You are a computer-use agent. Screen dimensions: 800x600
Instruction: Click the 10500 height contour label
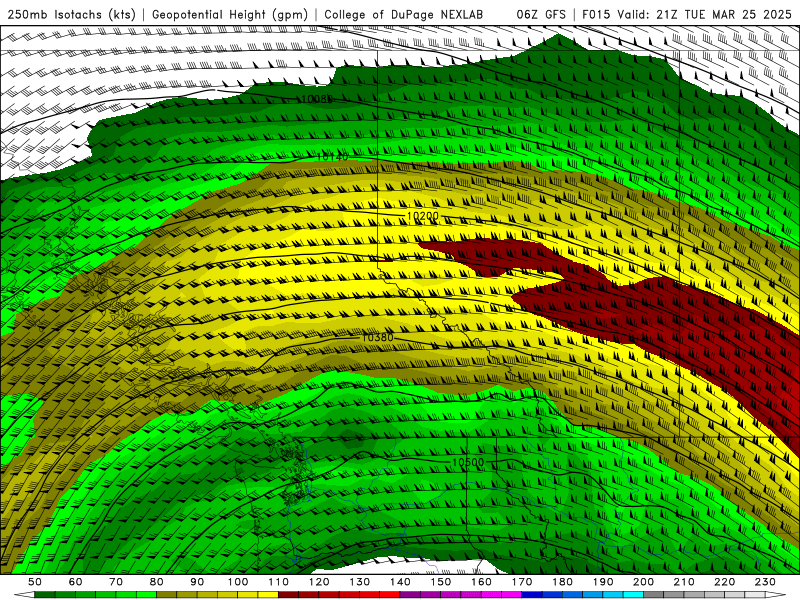pyautogui.click(x=468, y=462)
